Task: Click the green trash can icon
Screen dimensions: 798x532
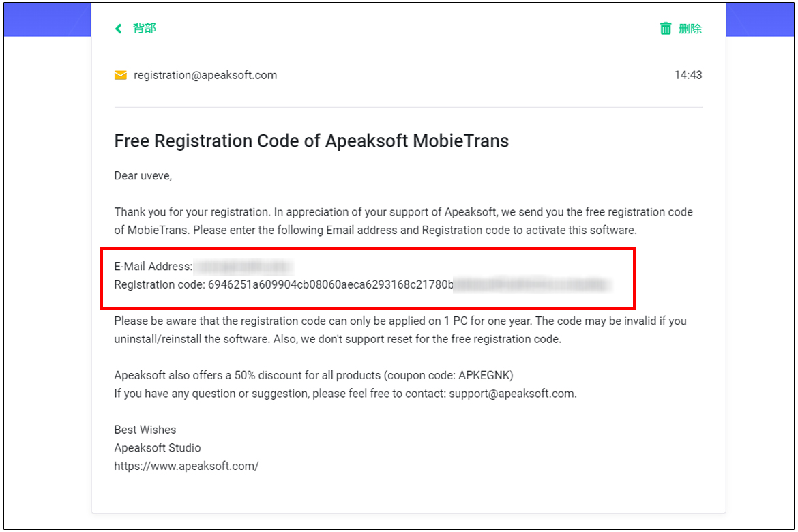Action: [665, 29]
